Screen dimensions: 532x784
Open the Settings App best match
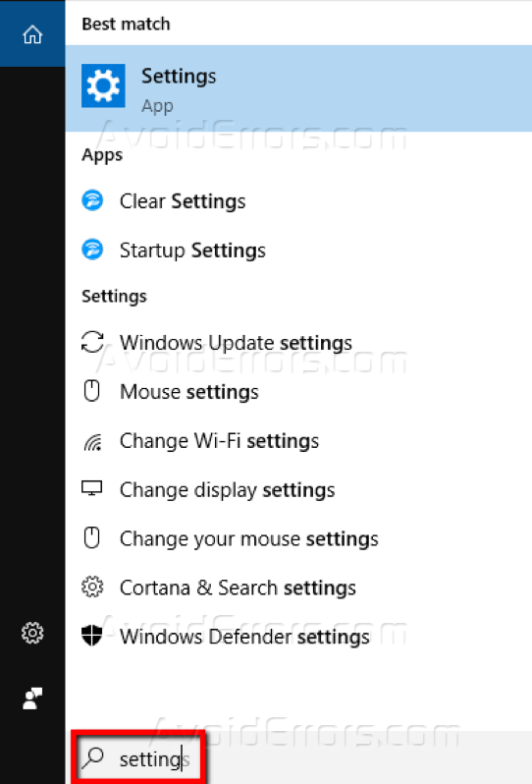click(x=298, y=88)
